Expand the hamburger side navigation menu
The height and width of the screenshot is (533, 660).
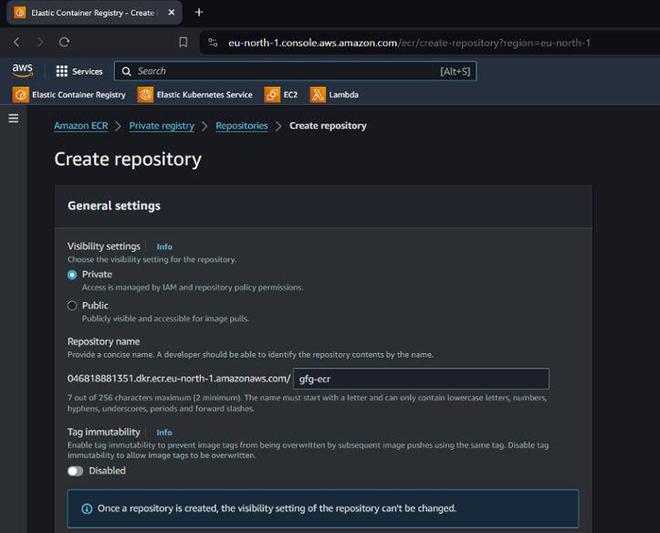[x=13, y=118]
